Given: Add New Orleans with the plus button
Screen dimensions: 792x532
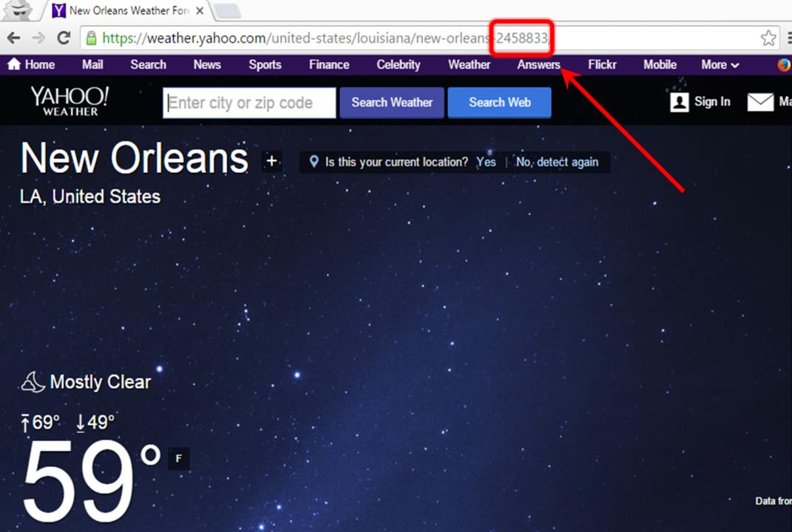Looking at the screenshot, I should [271, 161].
